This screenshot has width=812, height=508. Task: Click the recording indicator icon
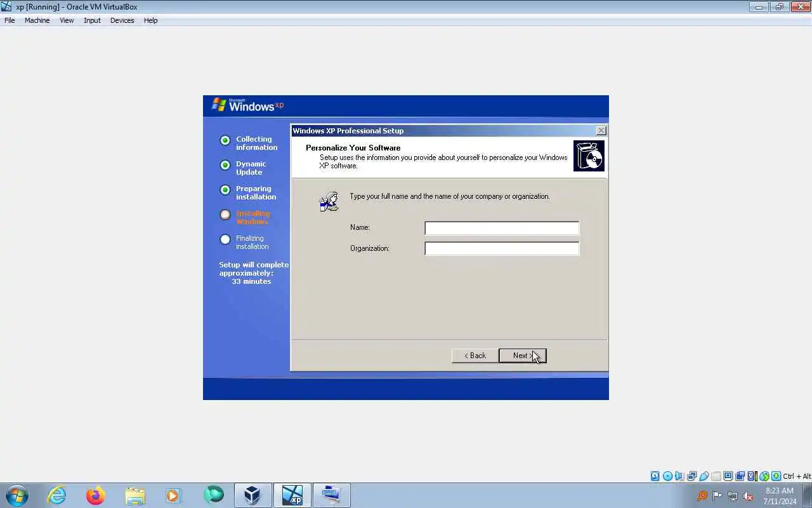coord(740,476)
